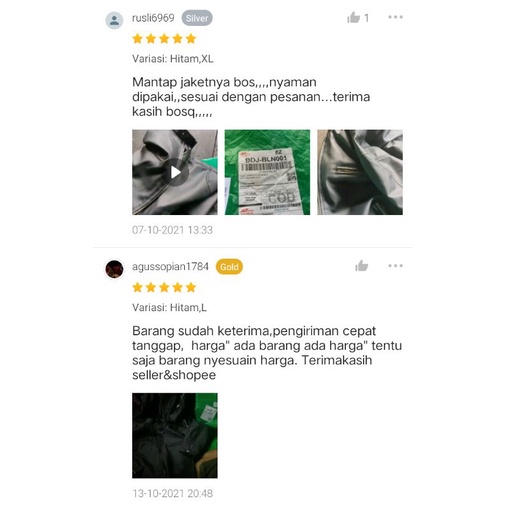
Task: Open agussopian1784 profile picture
Action: point(114,269)
